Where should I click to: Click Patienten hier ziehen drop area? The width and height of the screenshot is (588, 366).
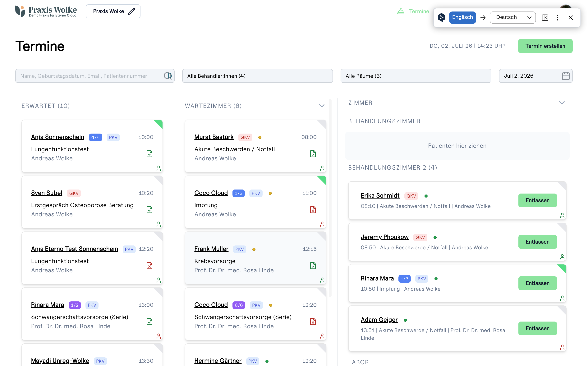pyautogui.click(x=457, y=146)
